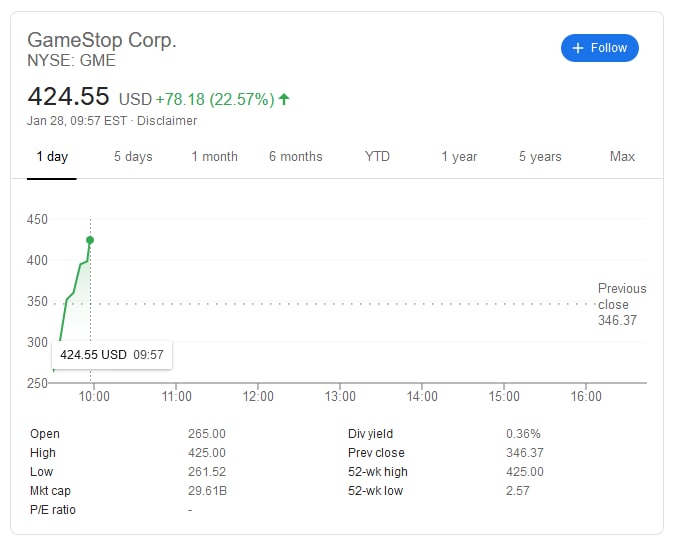Click the P/E ratio label

53,510
